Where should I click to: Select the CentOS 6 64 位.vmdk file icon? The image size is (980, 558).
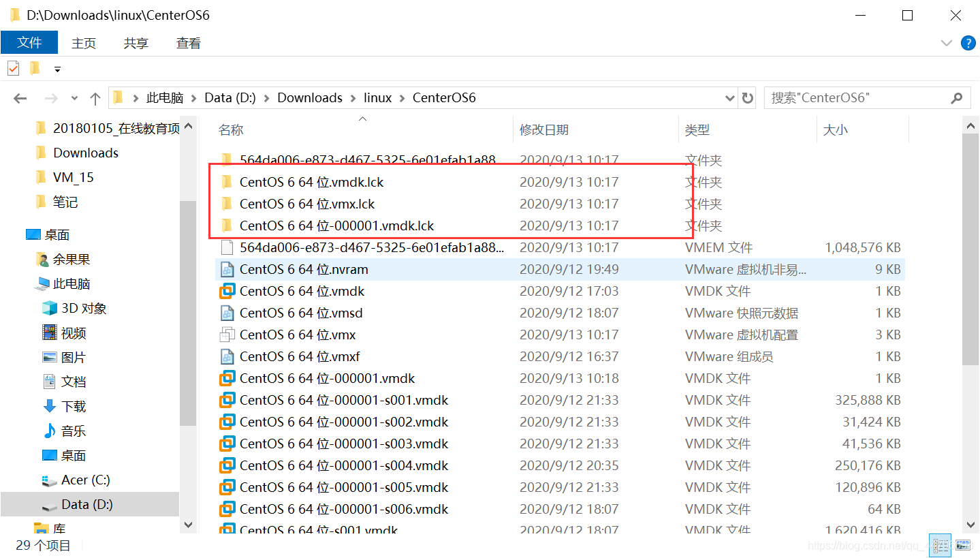click(227, 291)
